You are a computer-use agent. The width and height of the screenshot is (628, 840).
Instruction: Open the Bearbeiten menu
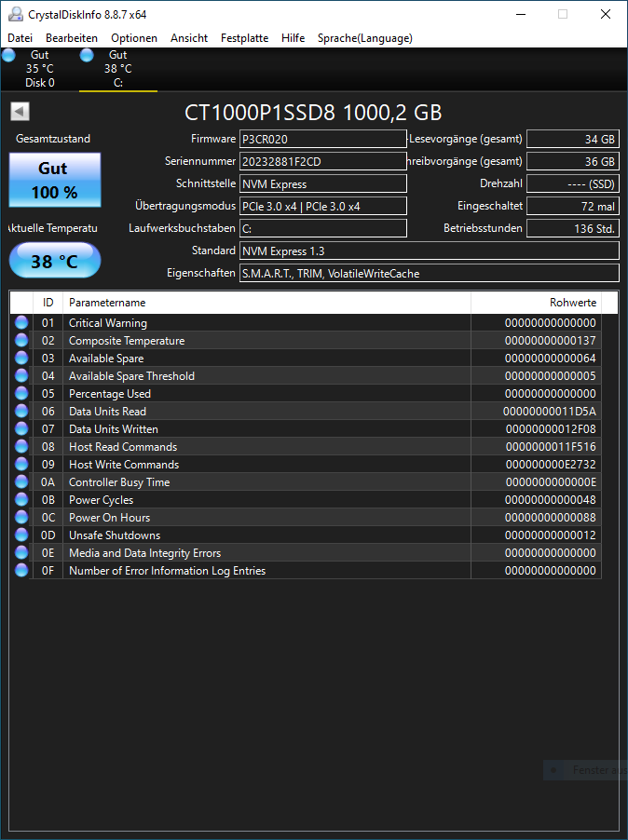click(x=72, y=38)
